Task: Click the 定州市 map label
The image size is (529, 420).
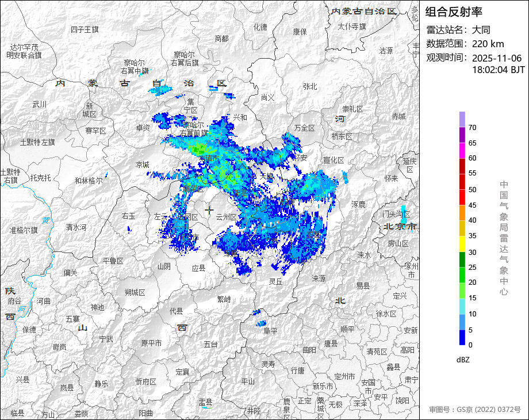Action: click(x=344, y=376)
